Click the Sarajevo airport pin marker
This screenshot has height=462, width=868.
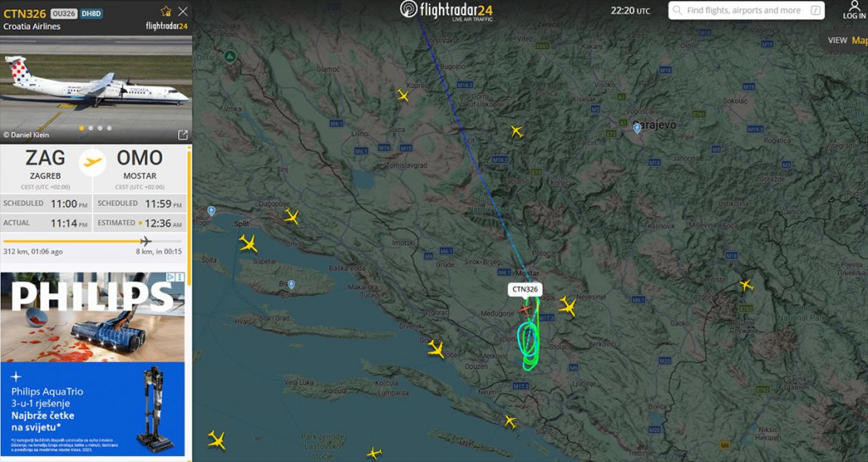click(x=637, y=128)
